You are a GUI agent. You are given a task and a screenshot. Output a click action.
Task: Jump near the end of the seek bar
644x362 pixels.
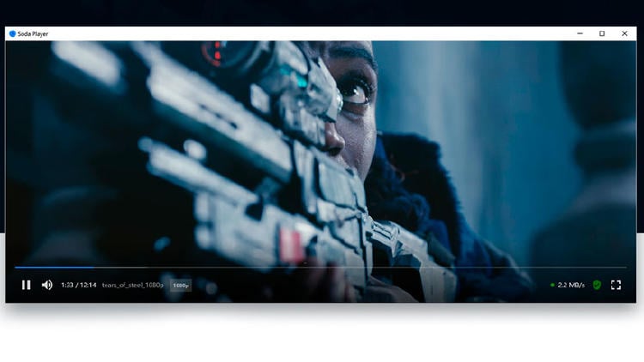[x=618, y=268]
